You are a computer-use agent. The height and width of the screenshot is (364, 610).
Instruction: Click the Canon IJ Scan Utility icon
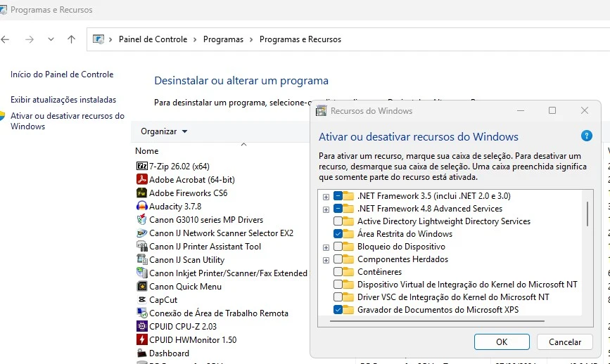[141, 259]
